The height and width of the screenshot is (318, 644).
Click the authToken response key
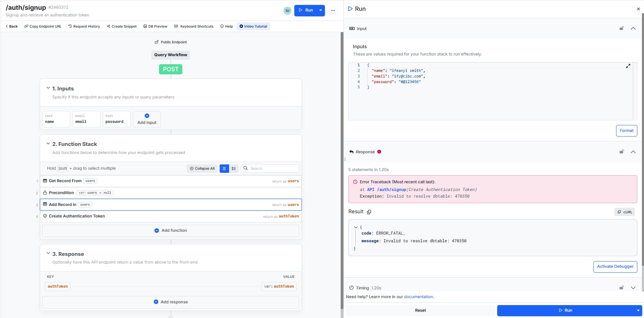coord(58,287)
